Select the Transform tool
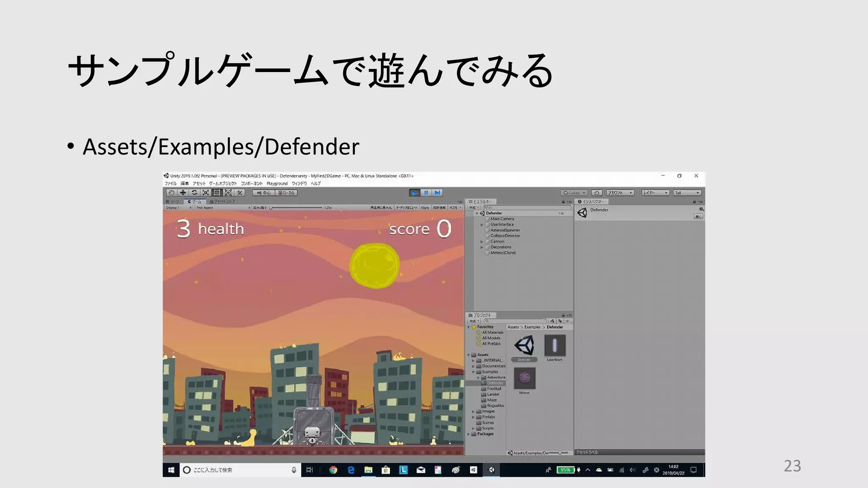The image size is (868, 488). pyautogui.click(x=228, y=193)
